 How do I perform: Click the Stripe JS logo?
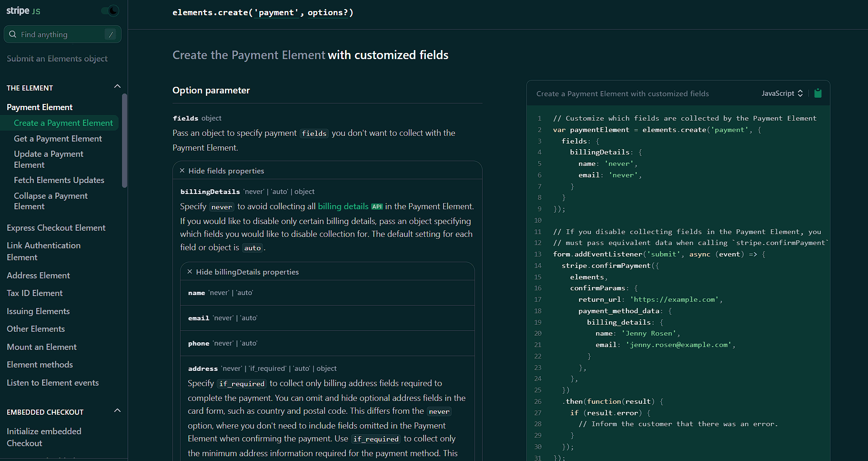tap(23, 10)
